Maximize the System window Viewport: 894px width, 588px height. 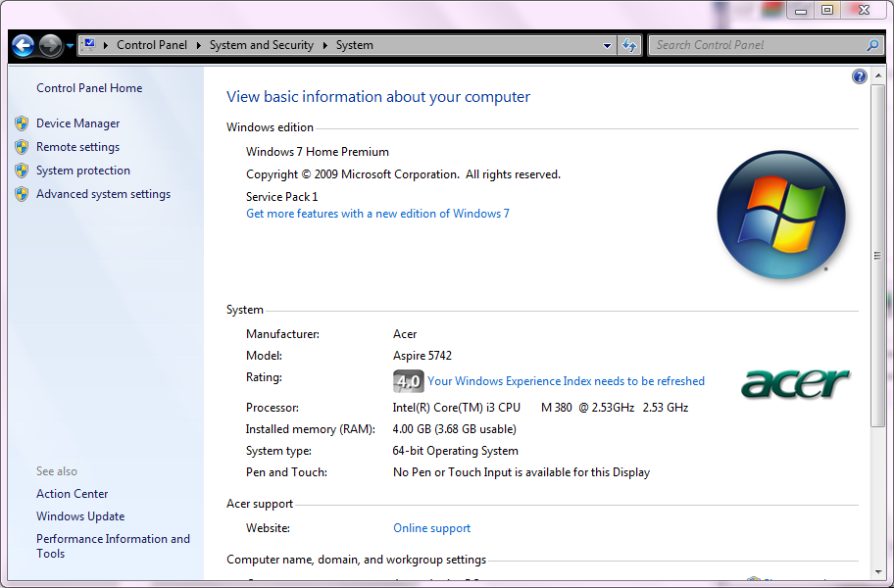pos(827,10)
